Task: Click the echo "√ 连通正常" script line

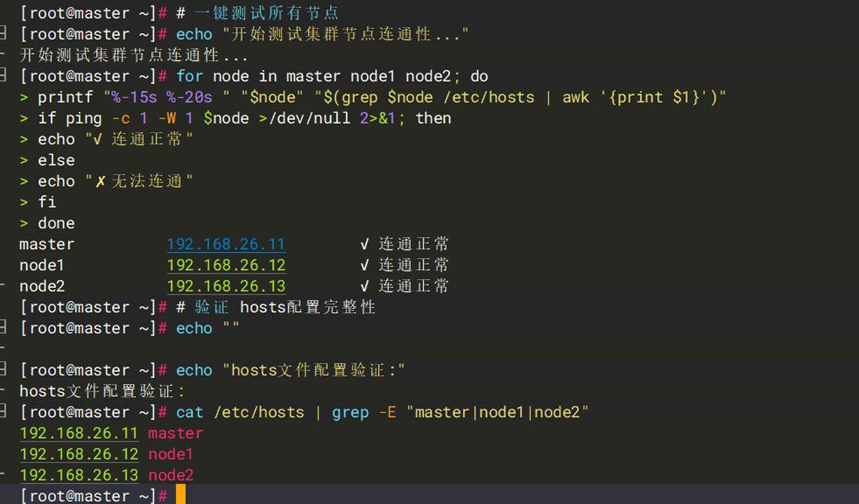Action: (115, 139)
